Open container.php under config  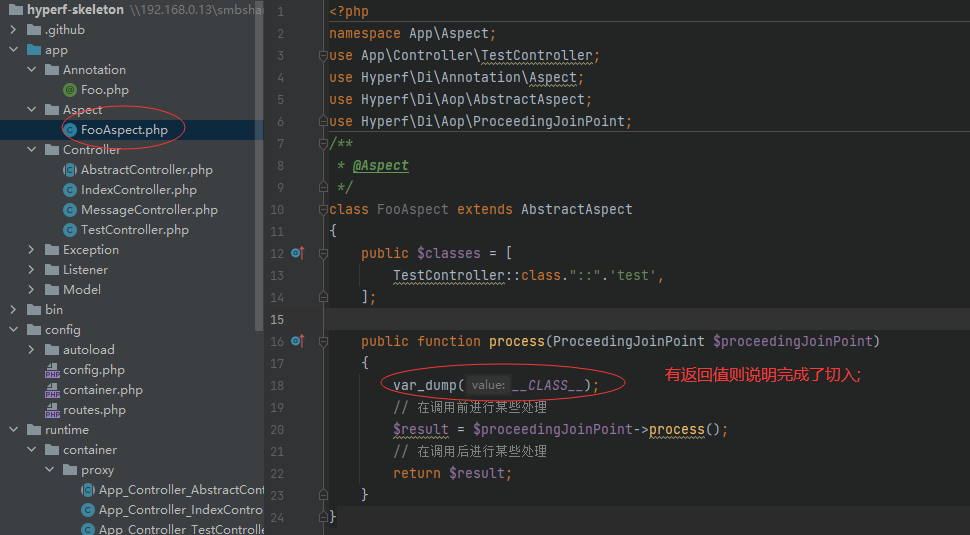102,390
